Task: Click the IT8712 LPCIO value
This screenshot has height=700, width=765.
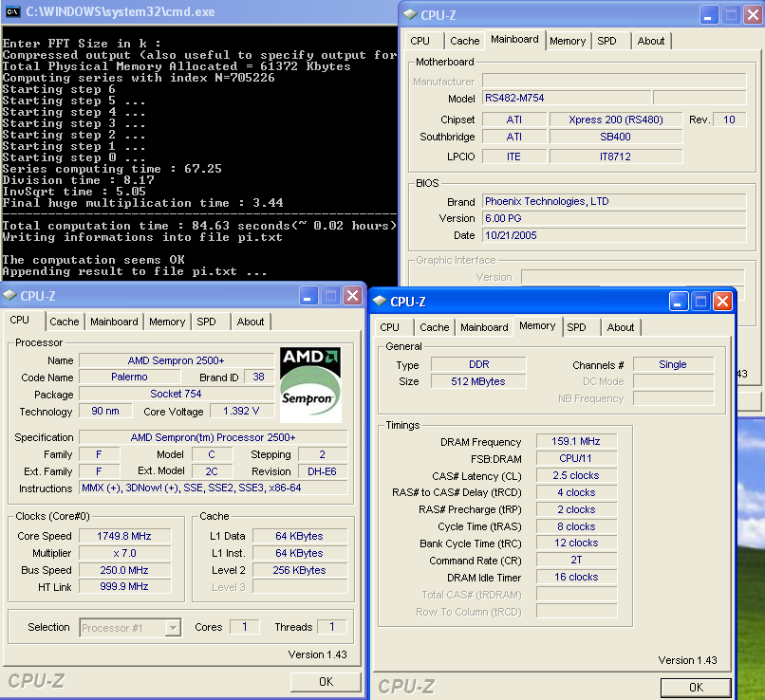Action: tap(616, 157)
